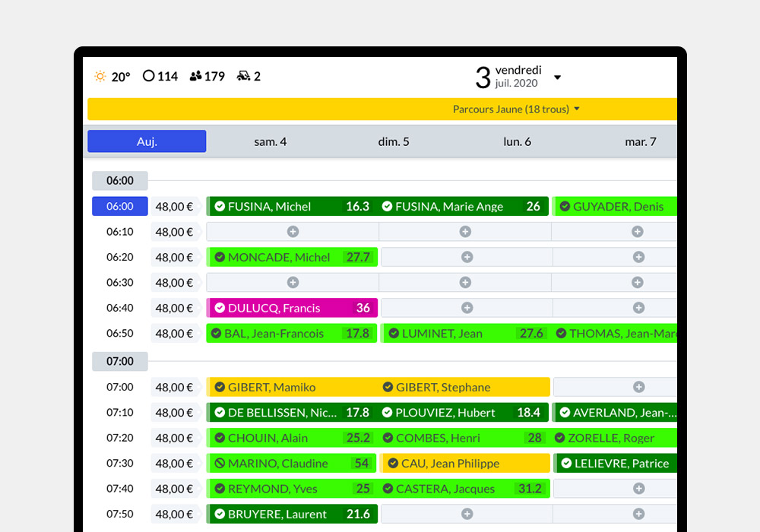Open DE BELLISSEN booking at 07:10

click(x=293, y=413)
